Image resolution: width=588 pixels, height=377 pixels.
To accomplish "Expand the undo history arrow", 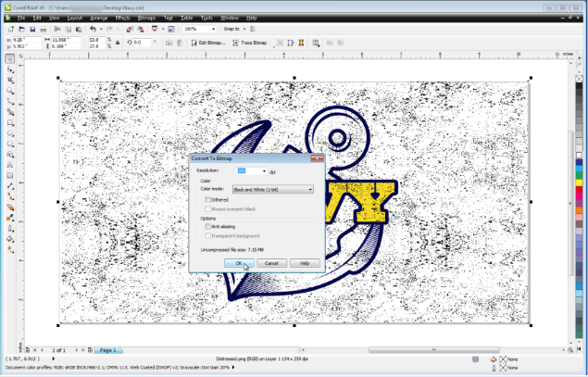I will (x=101, y=29).
